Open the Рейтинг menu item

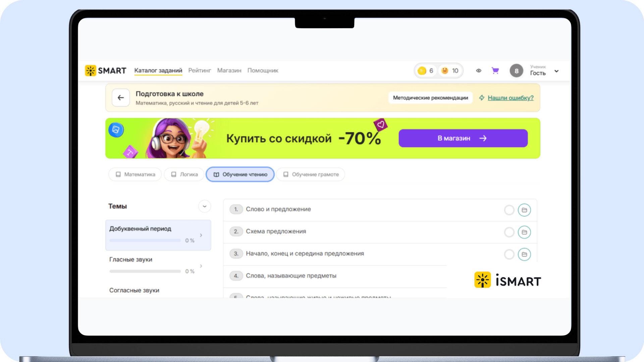200,70
